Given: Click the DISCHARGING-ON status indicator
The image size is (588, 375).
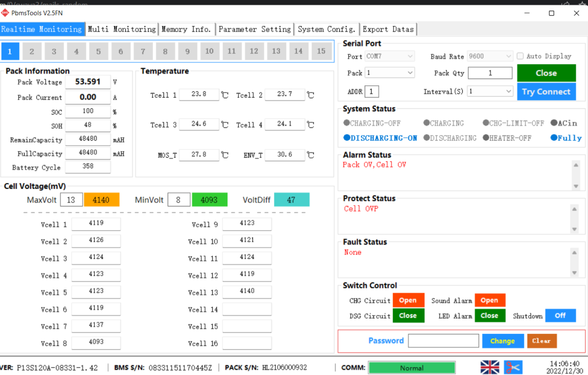Looking at the screenshot, I should (380, 138).
